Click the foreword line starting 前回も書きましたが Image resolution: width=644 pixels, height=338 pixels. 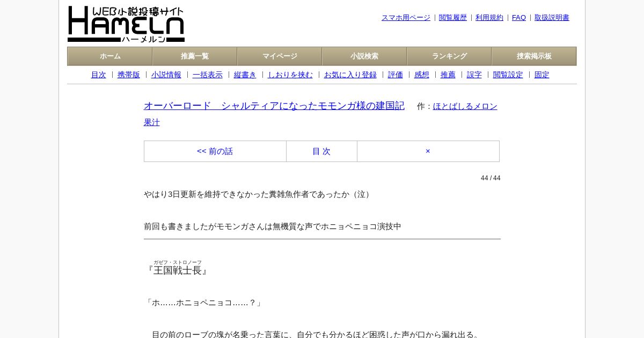click(x=273, y=226)
